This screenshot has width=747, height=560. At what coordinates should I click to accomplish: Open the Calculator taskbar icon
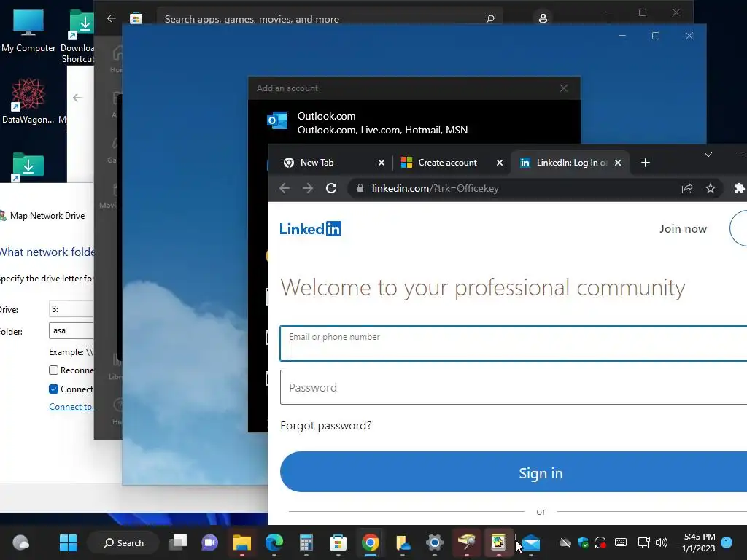tap(306, 542)
